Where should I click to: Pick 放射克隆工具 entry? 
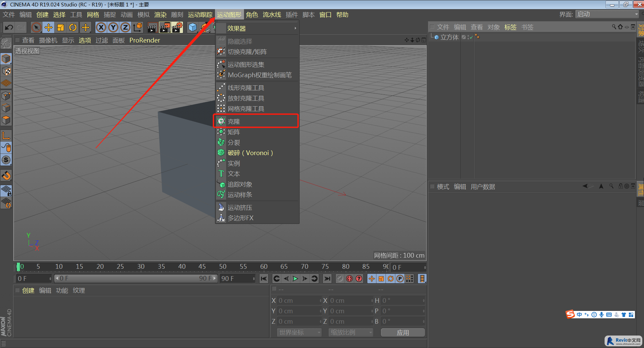(256, 98)
